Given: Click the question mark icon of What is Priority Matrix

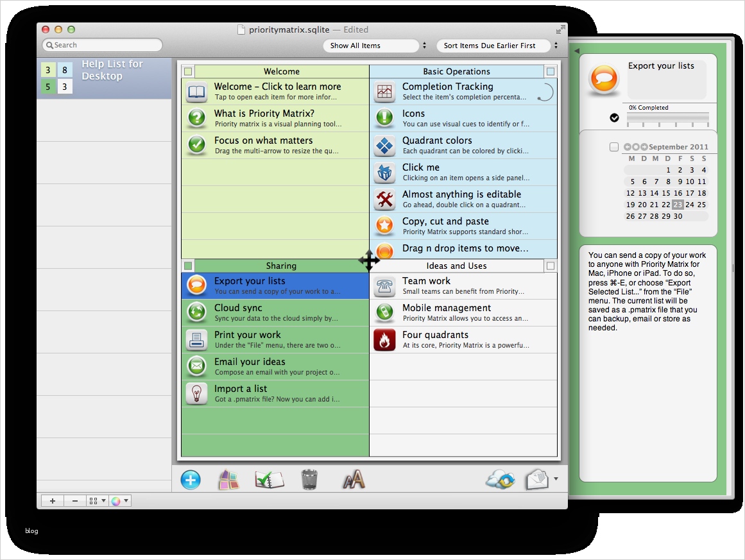Looking at the screenshot, I should (x=197, y=118).
